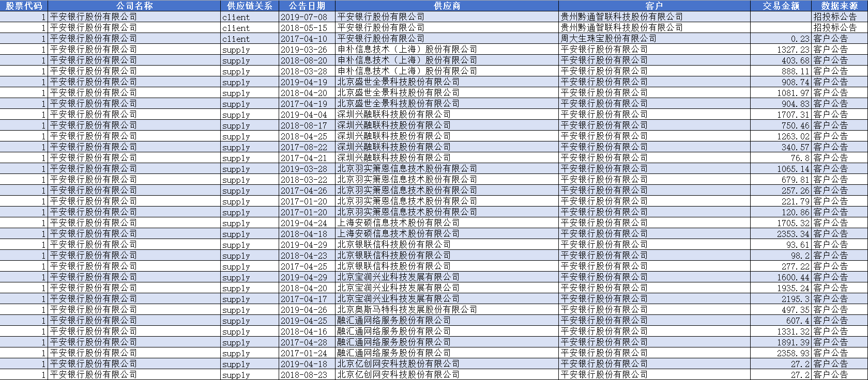868x380 pixels.
Task: Select the date cell 2019-04-26
Action: pyautogui.click(x=304, y=310)
